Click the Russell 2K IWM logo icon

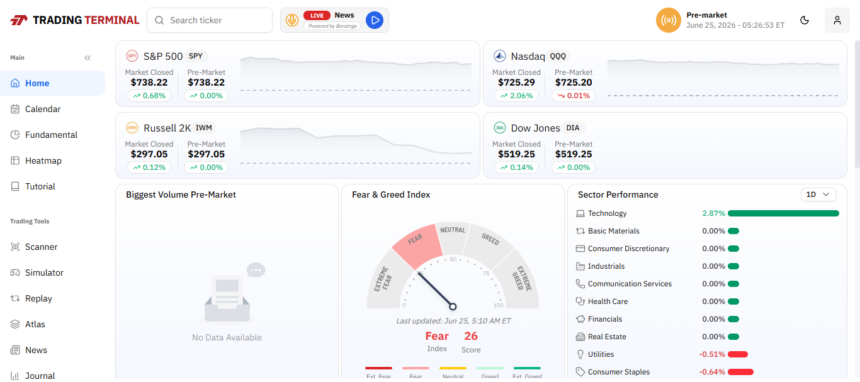tap(132, 128)
